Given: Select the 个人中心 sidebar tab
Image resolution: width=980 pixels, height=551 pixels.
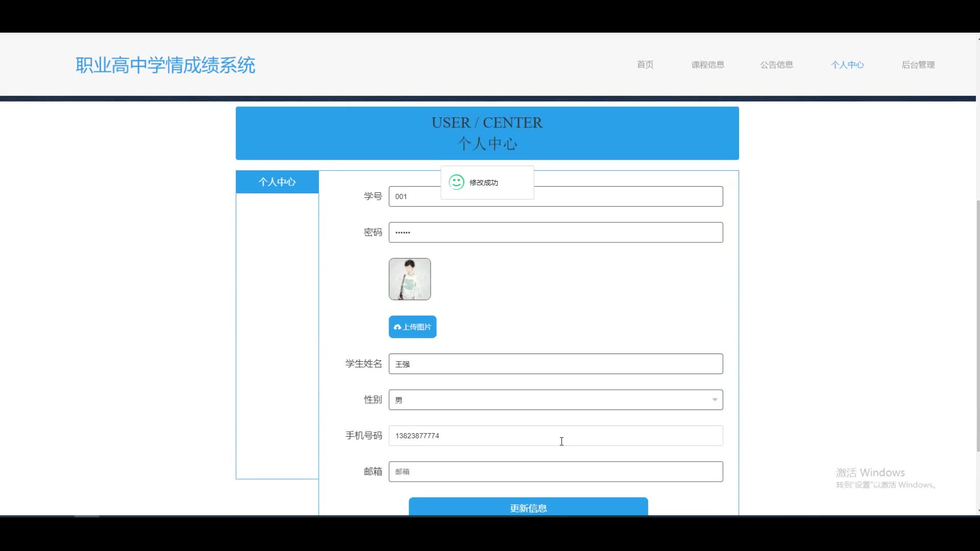Looking at the screenshot, I should (277, 182).
